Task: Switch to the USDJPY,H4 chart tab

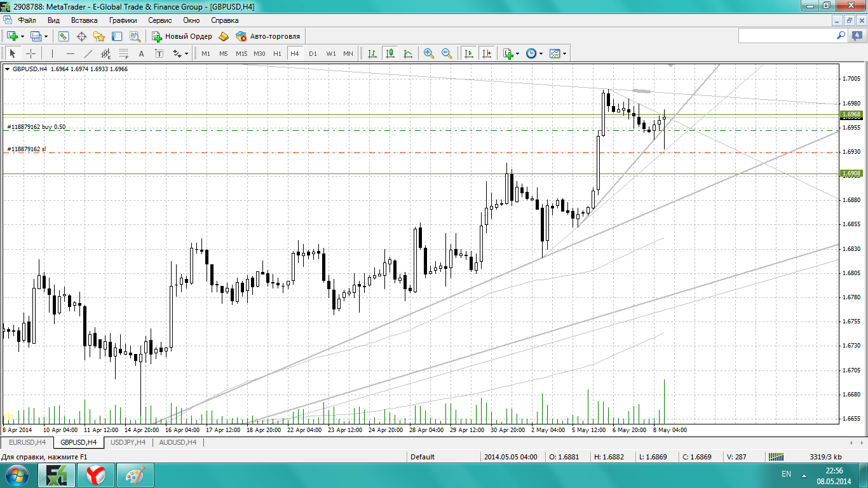Action: tap(128, 442)
